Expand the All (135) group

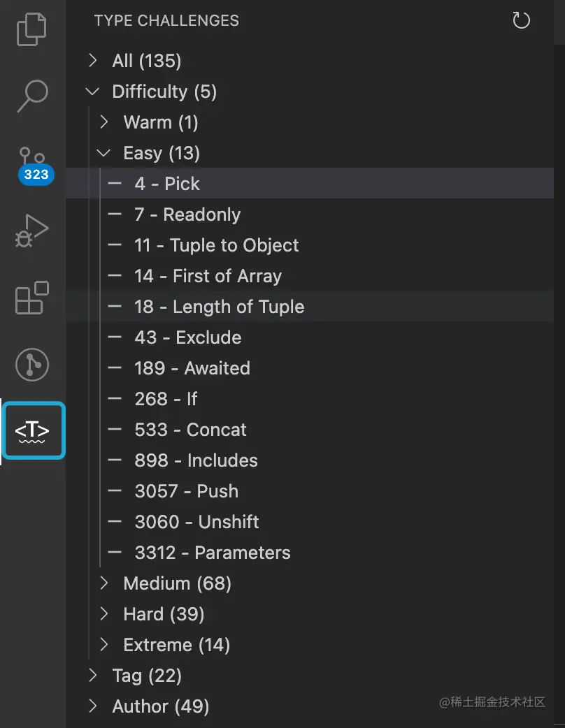pyautogui.click(x=146, y=61)
